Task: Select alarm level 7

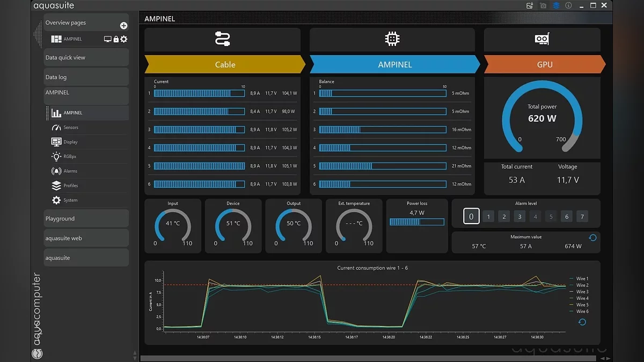Action: (582, 217)
